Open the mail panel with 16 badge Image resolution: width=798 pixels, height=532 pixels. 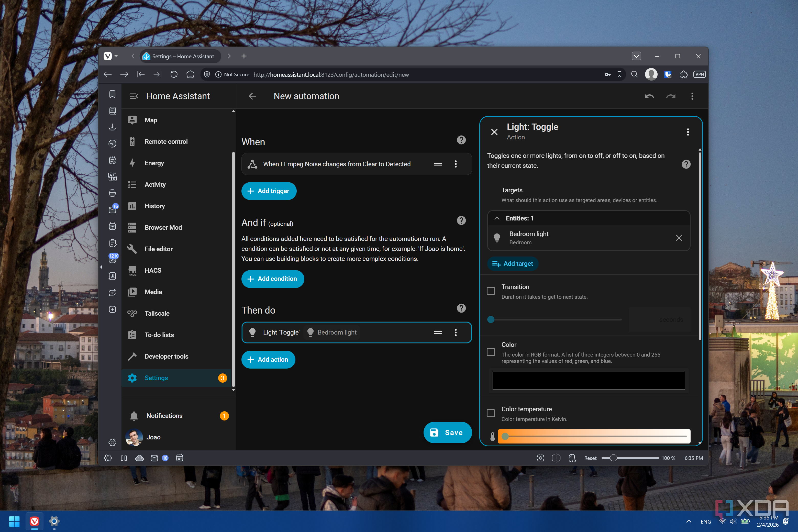pos(113,209)
